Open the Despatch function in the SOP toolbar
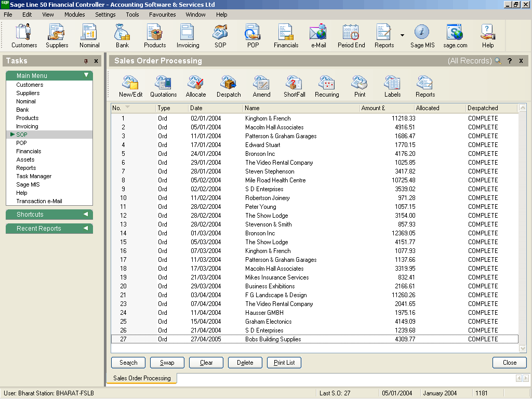 pyautogui.click(x=229, y=86)
